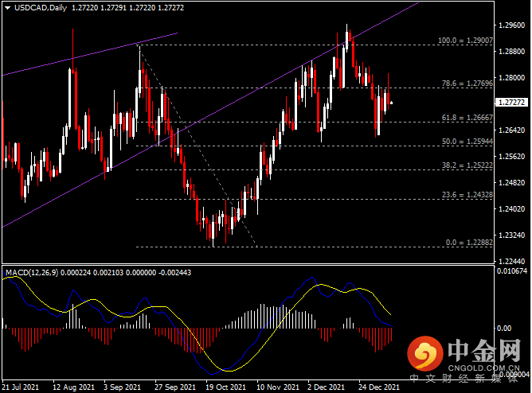This screenshot has width=532, height=393.
Task: Click the 19 Oct 2021 date label
Action: [x=225, y=387]
